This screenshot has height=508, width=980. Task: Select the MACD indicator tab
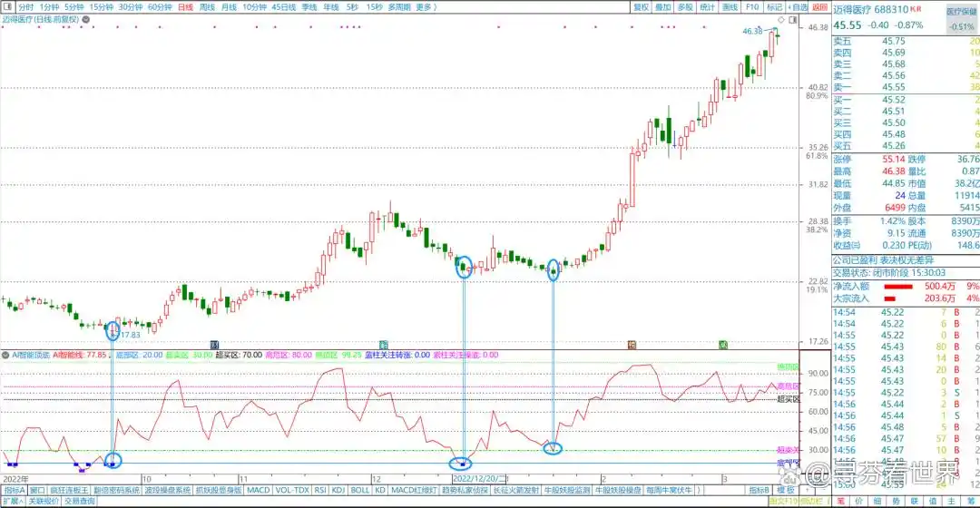[x=259, y=490]
